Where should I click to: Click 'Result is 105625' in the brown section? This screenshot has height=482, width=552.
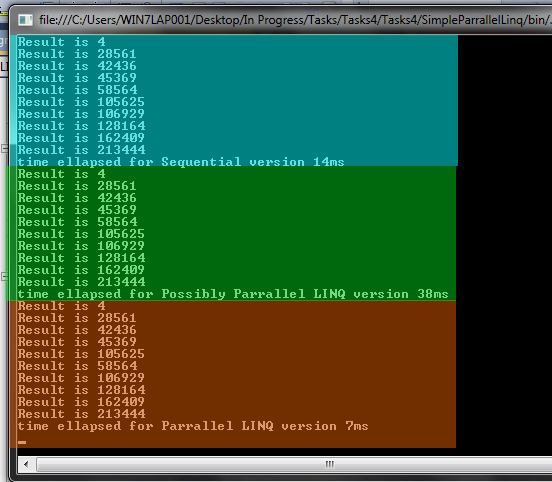coord(81,354)
